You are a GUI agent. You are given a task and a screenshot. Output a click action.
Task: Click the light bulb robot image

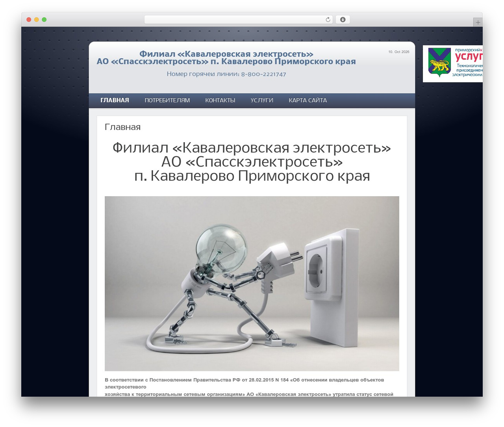coord(252,284)
